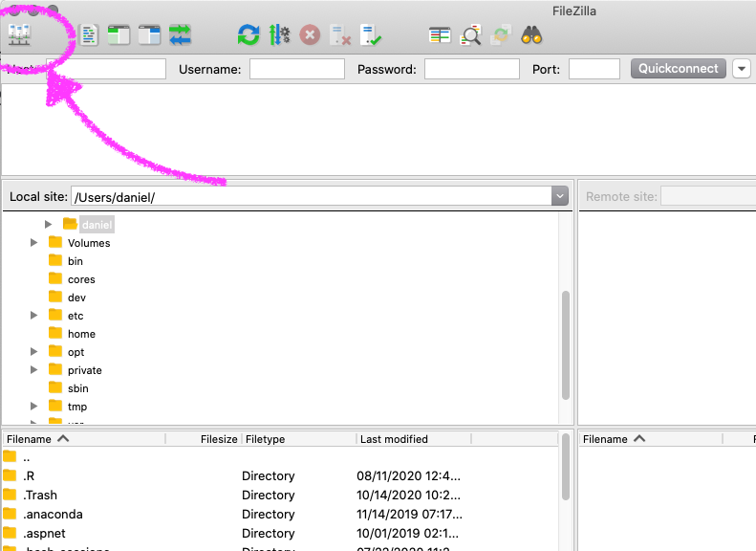Cancel the current operation icon
The image size is (756, 551).
click(310, 35)
